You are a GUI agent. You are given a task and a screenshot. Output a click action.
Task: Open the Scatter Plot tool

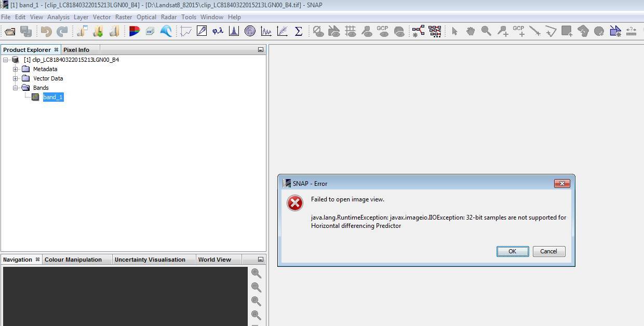(x=282, y=32)
